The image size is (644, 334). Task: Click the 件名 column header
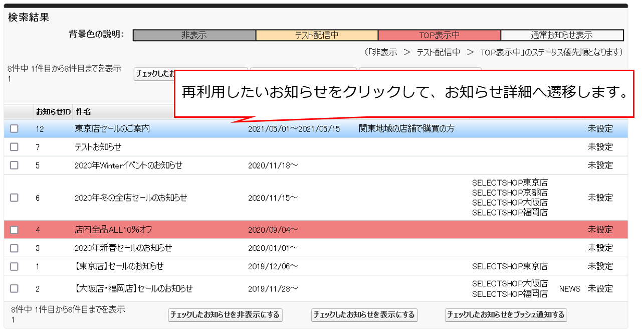(x=83, y=111)
